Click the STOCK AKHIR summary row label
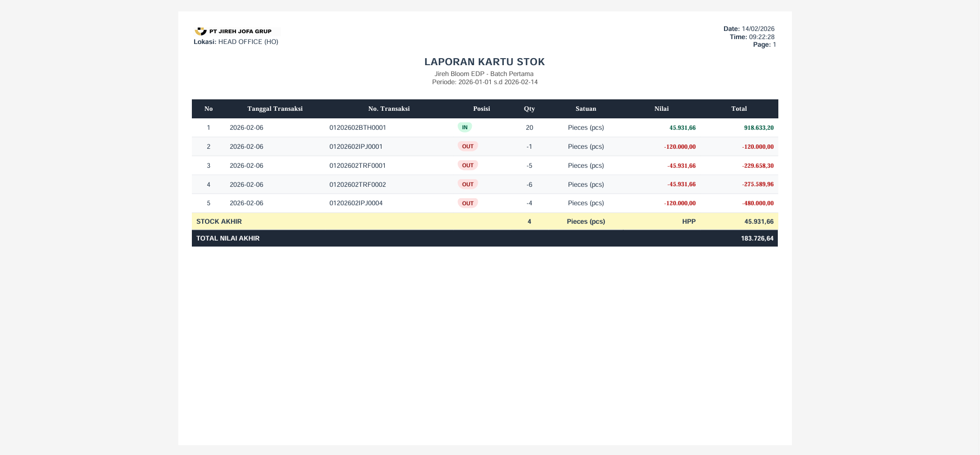The image size is (980, 455). click(x=219, y=222)
